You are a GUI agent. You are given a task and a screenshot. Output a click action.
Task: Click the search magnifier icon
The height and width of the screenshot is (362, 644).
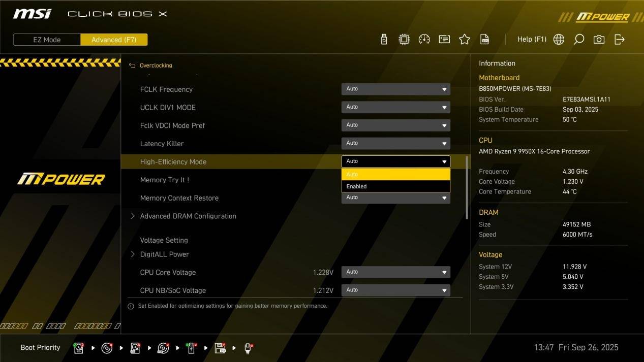(578, 40)
